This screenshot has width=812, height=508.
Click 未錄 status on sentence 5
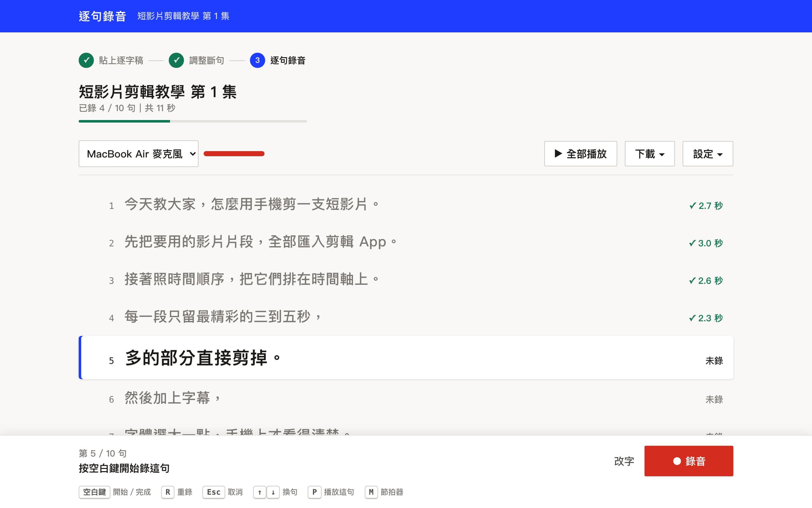tap(714, 361)
